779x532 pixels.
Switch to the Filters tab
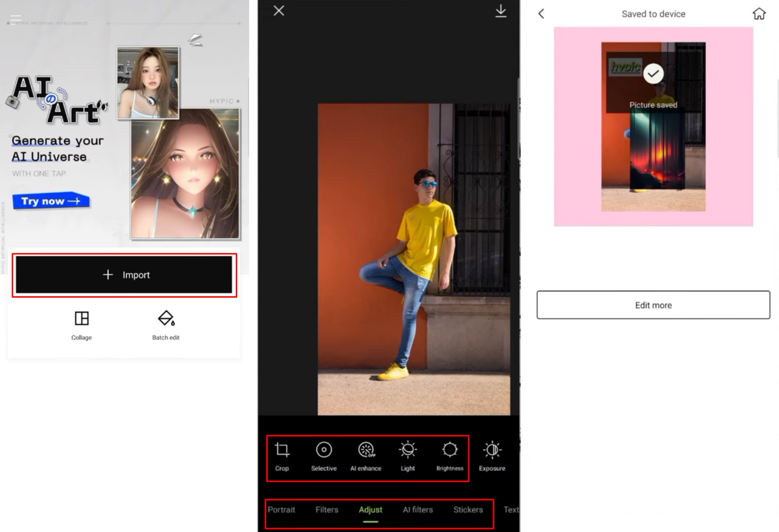[327, 510]
